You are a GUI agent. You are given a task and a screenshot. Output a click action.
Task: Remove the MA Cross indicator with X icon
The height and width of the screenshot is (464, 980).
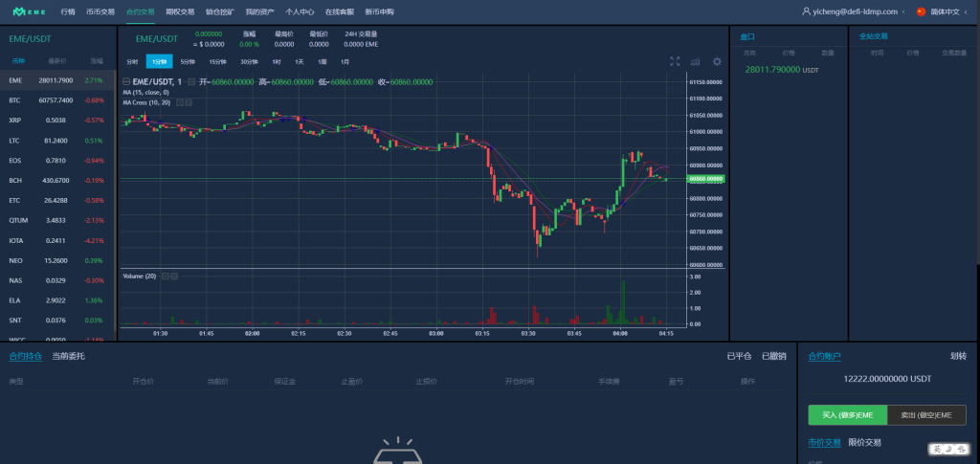click(x=189, y=102)
